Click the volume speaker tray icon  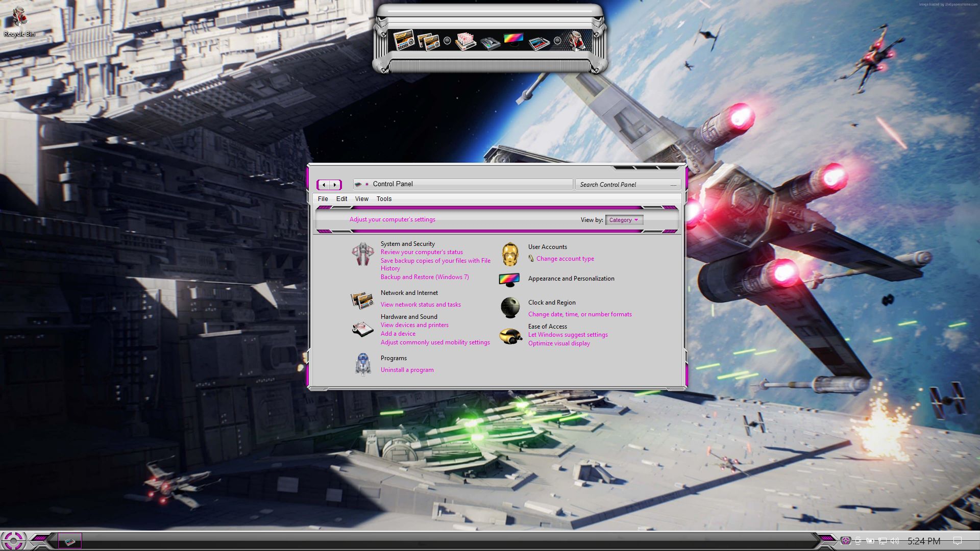tap(895, 541)
